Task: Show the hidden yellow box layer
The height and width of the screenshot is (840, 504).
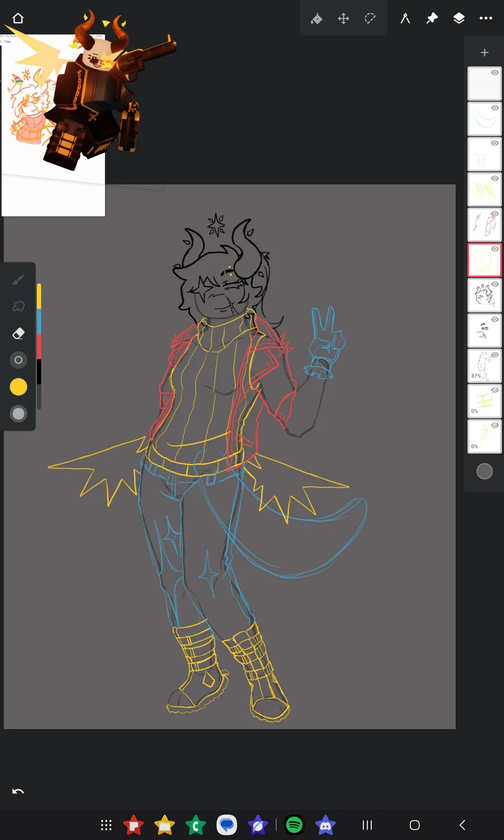Action: [495, 390]
